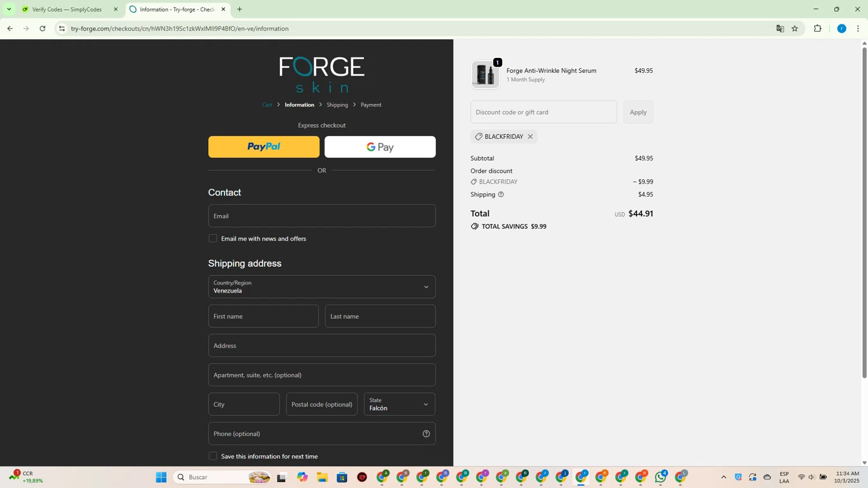Open the Country/Region dropdown
The height and width of the screenshot is (488, 868).
pyautogui.click(x=322, y=287)
